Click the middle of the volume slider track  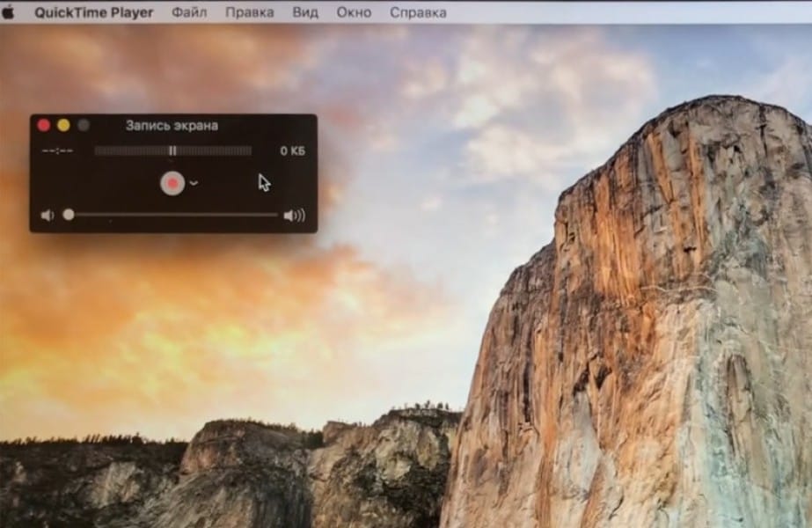coord(172,215)
